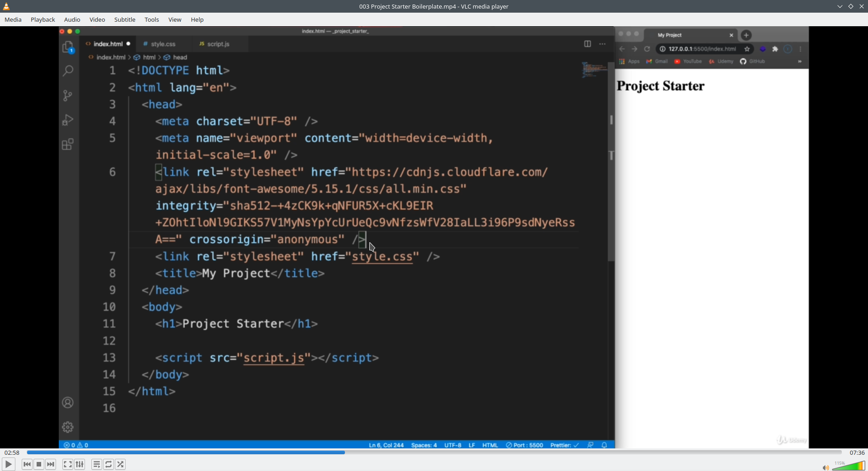Show extended settings in VLC

[80, 464]
